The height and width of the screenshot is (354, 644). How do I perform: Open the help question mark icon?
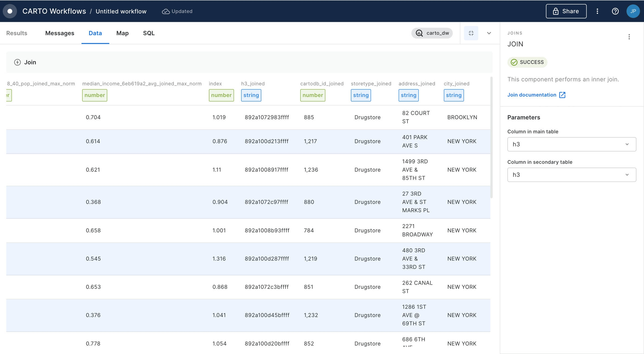(x=615, y=11)
